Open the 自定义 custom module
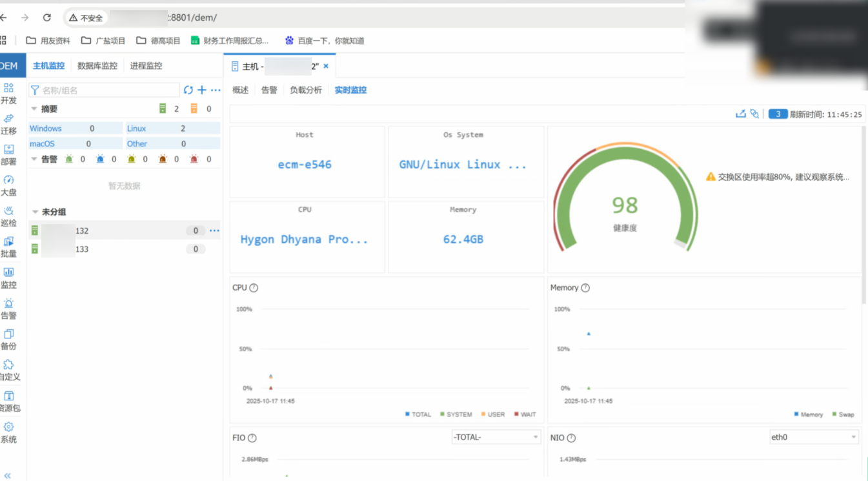Image resolution: width=868 pixels, height=481 pixels. pyautogui.click(x=9, y=371)
